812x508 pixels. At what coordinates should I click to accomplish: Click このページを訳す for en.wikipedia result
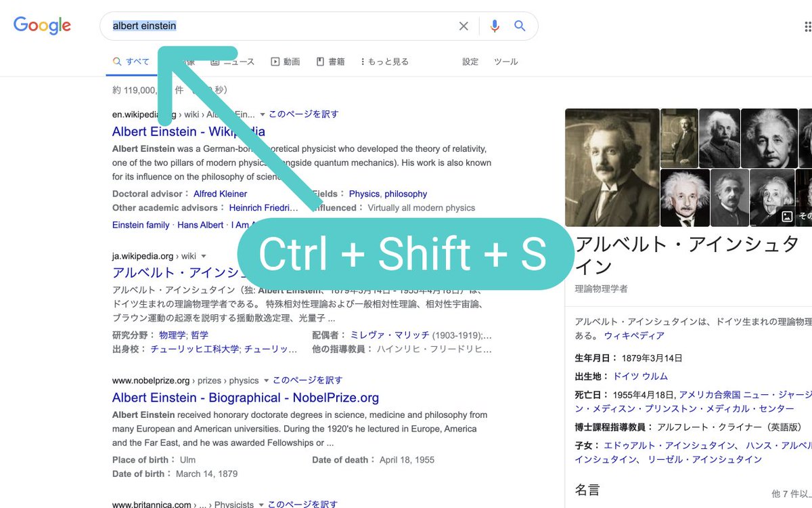click(304, 114)
